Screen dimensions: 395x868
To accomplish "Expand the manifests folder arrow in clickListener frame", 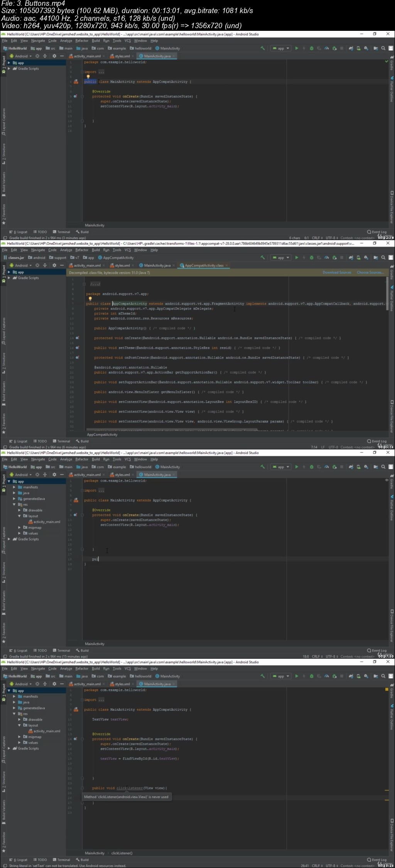I will click(14, 696).
